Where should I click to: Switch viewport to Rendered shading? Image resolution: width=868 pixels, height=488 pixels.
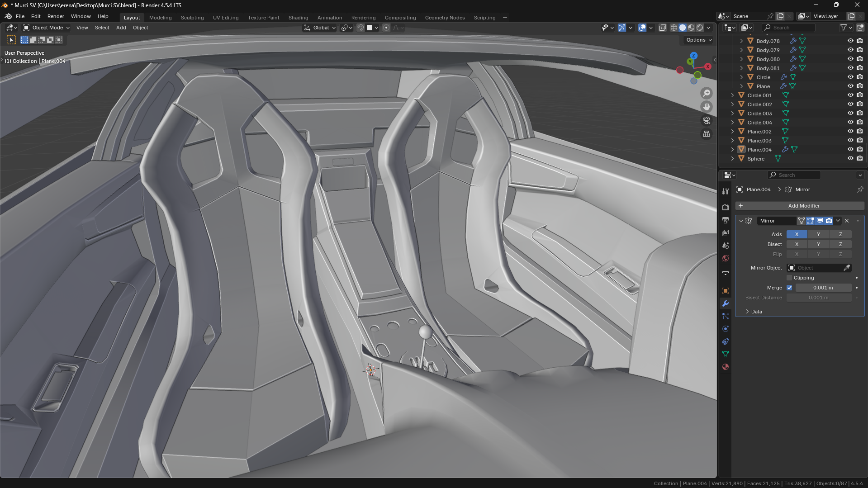[x=700, y=28]
